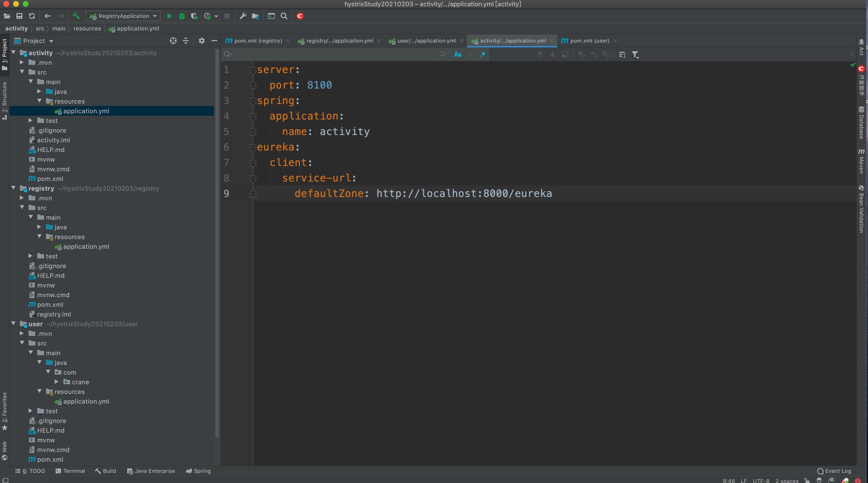
Task: Open the folder icon in the main toolbar
Action: [7, 16]
